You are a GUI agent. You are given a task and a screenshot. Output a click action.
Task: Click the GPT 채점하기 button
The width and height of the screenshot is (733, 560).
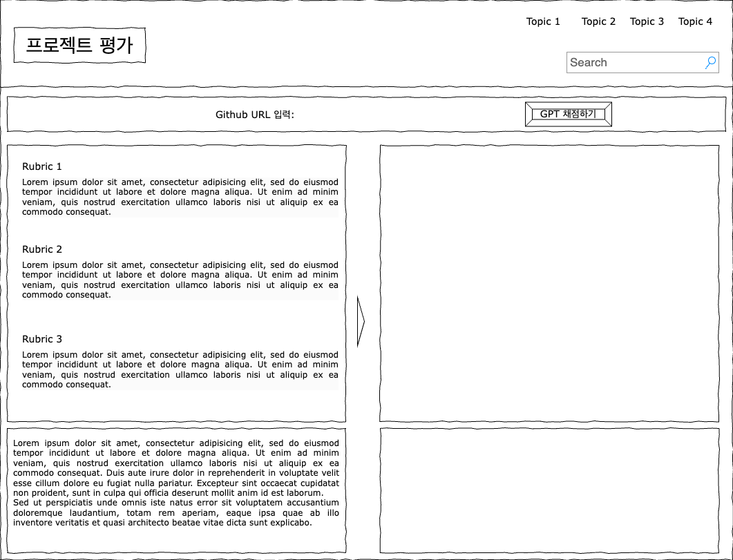[x=569, y=115]
